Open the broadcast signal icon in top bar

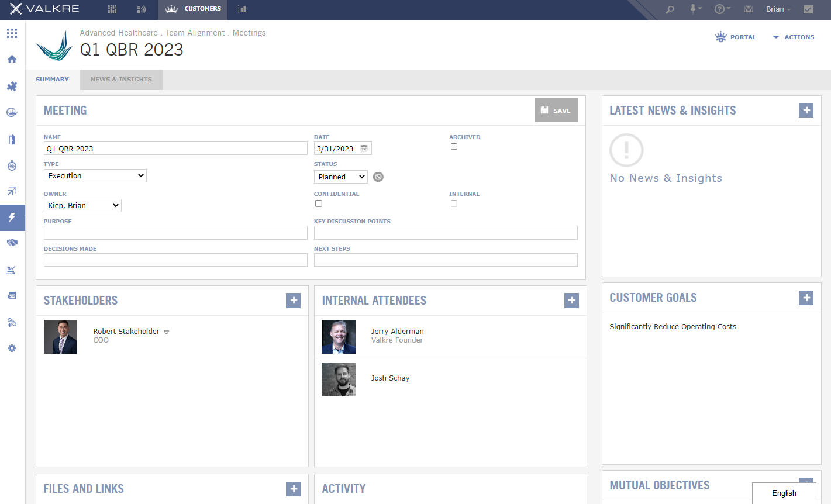click(141, 9)
